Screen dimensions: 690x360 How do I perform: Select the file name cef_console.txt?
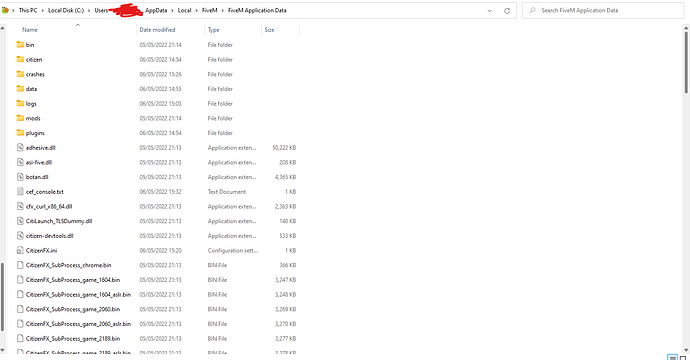coord(44,192)
